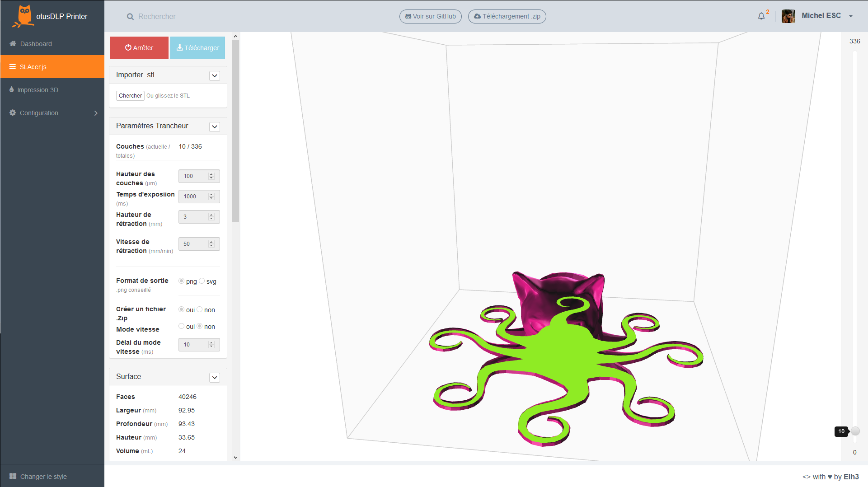
Task: Click the Configuration gear icon
Action: pos(13,113)
